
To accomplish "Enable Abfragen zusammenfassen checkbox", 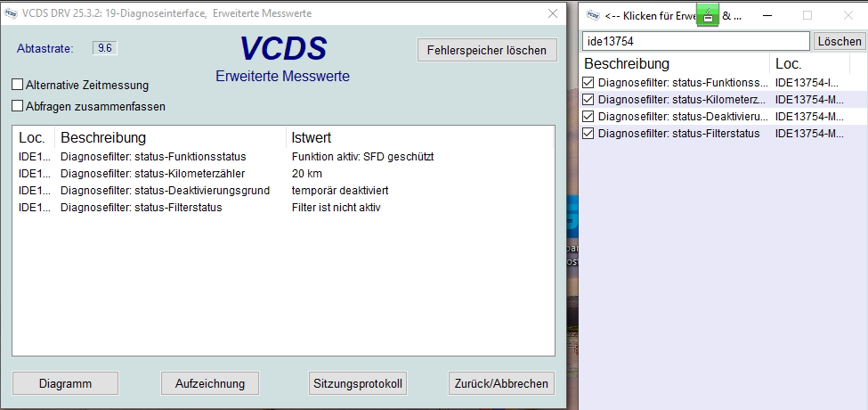I will [18, 106].
